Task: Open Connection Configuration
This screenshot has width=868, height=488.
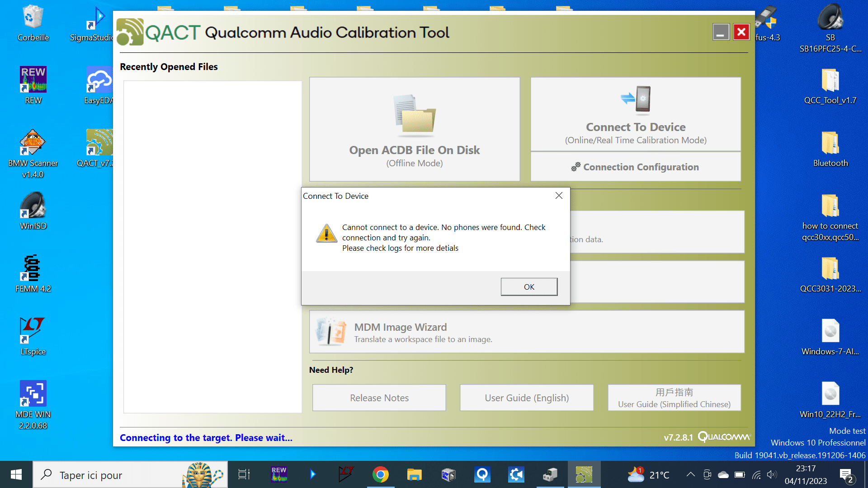Action: (x=636, y=167)
